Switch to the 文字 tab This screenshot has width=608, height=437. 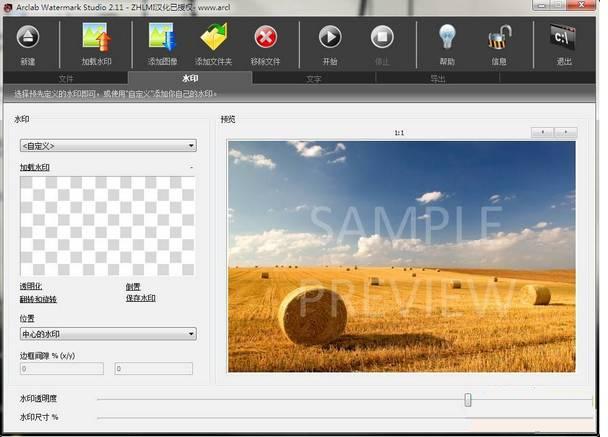pos(314,79)
